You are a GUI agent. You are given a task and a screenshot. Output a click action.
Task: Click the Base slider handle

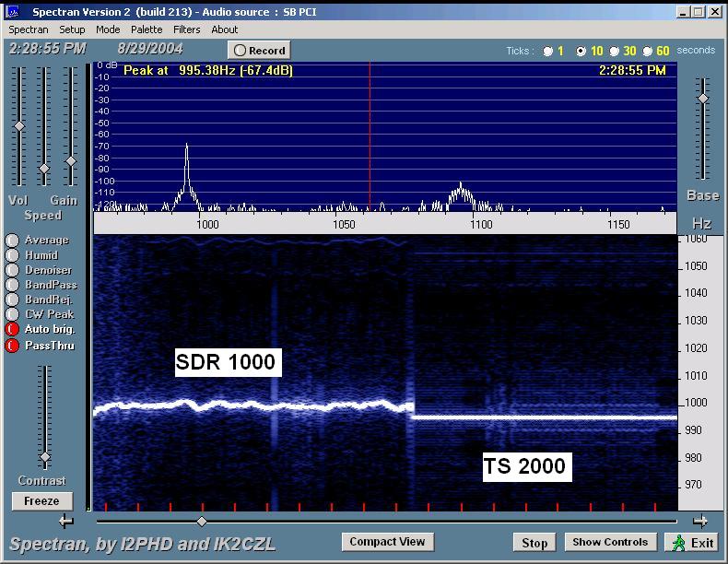coord(703,99)
